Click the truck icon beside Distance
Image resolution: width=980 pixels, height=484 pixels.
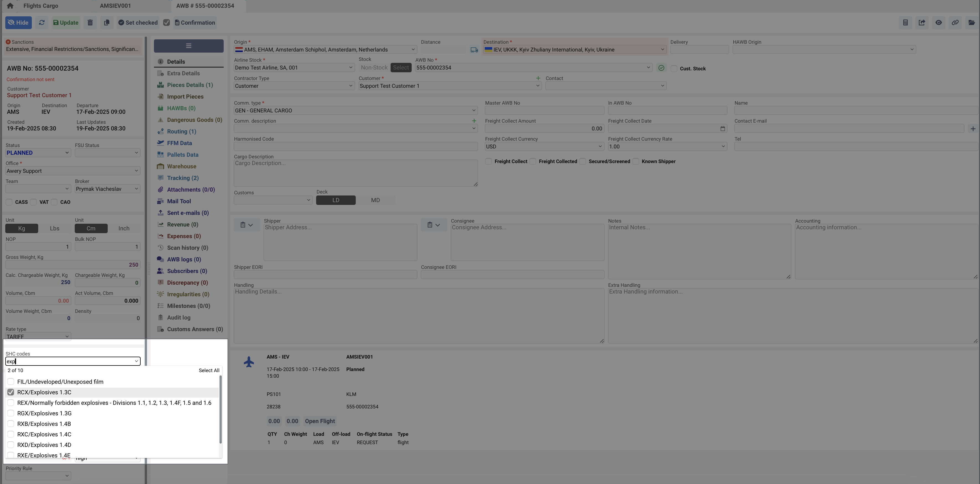(x=474, y=50)
